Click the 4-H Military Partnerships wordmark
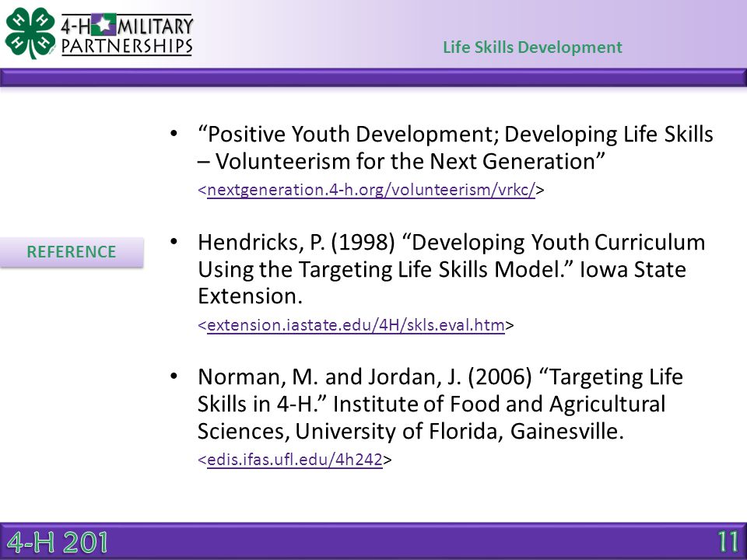 pos(127,35)
